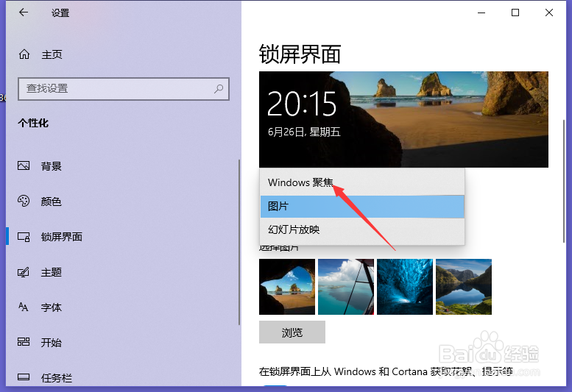
Task: Click the right content pane scrollbar
Action: click(564, 182)
